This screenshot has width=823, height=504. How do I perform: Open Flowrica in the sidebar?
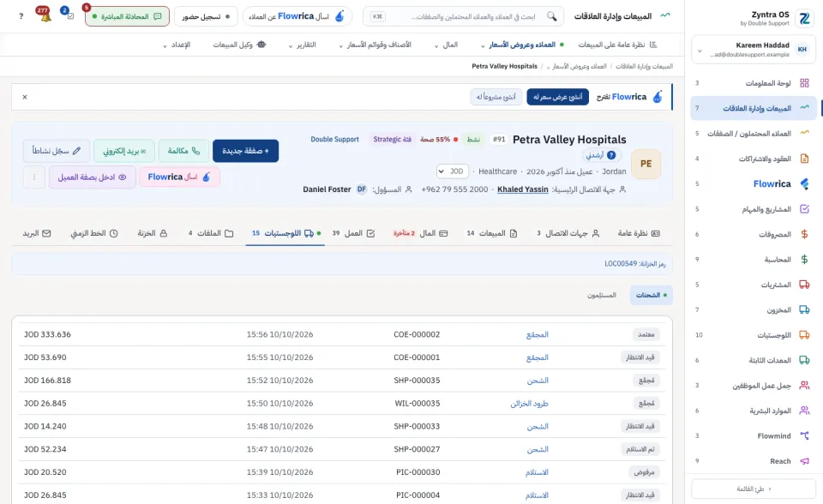pyautogui.click(x=754, y=183)
